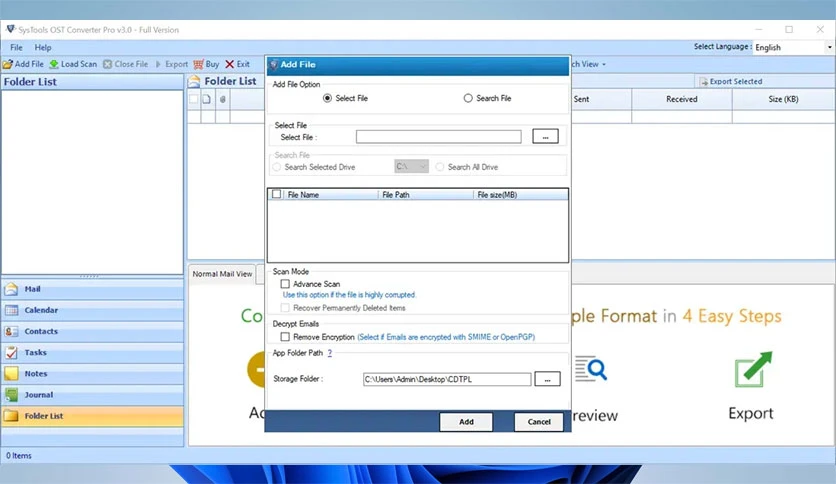Open Notes from the sidebar

click(93, 374)
